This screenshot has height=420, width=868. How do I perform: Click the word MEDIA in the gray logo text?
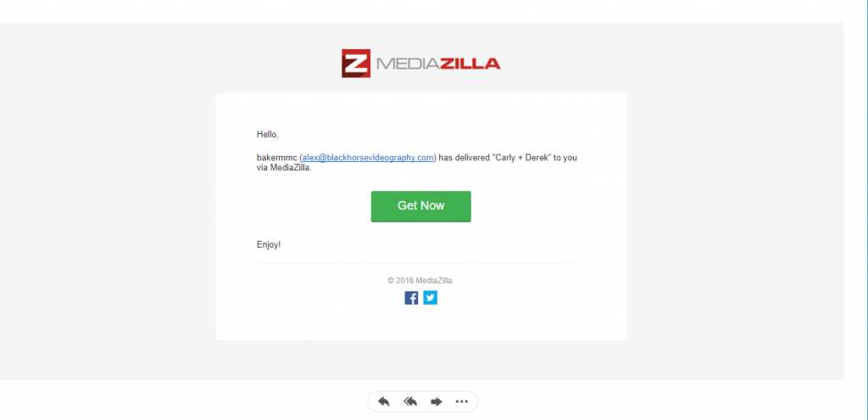point(408,64)
